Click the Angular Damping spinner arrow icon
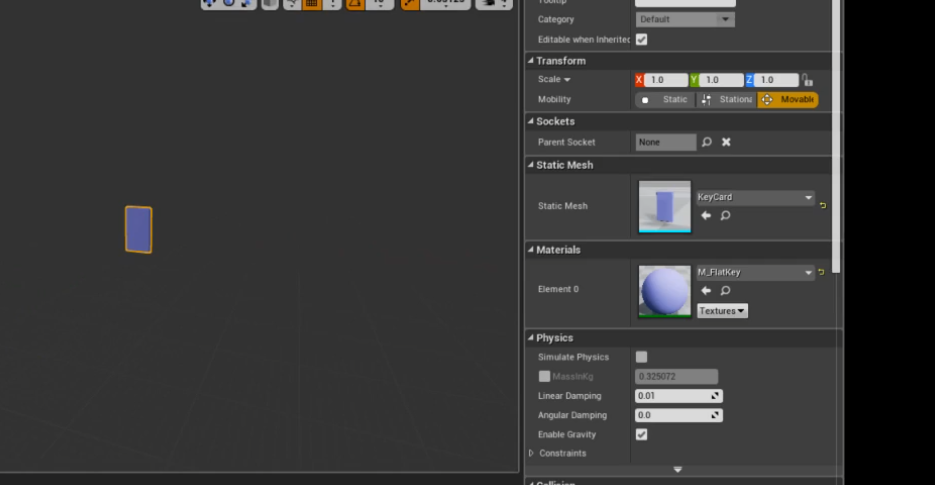Screen dimensions: 935x485 point(715,415)
